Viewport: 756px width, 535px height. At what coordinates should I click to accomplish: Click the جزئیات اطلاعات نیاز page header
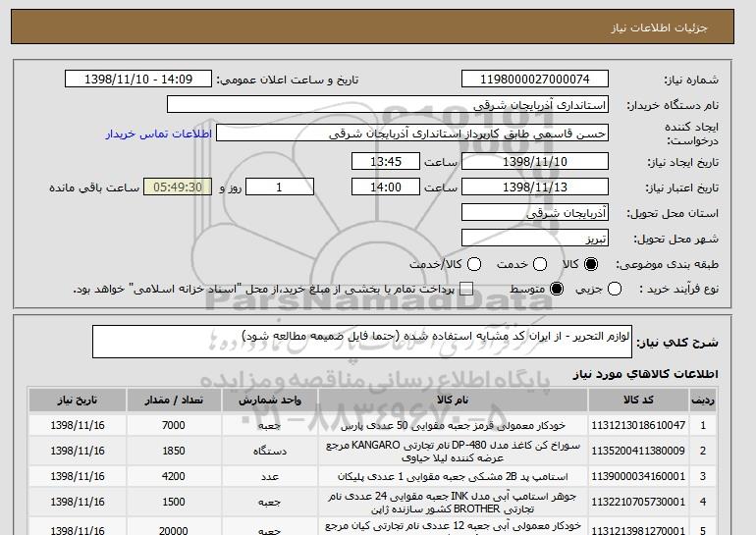tap(659, 27)
